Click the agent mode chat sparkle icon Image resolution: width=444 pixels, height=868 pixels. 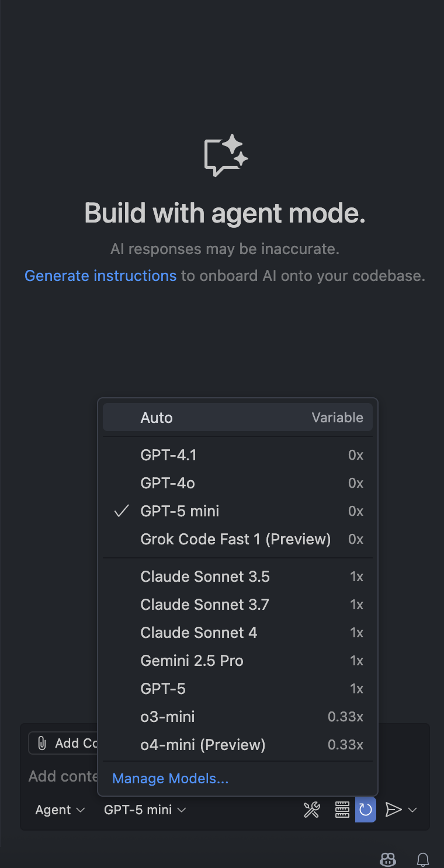(x=226, y=155)
